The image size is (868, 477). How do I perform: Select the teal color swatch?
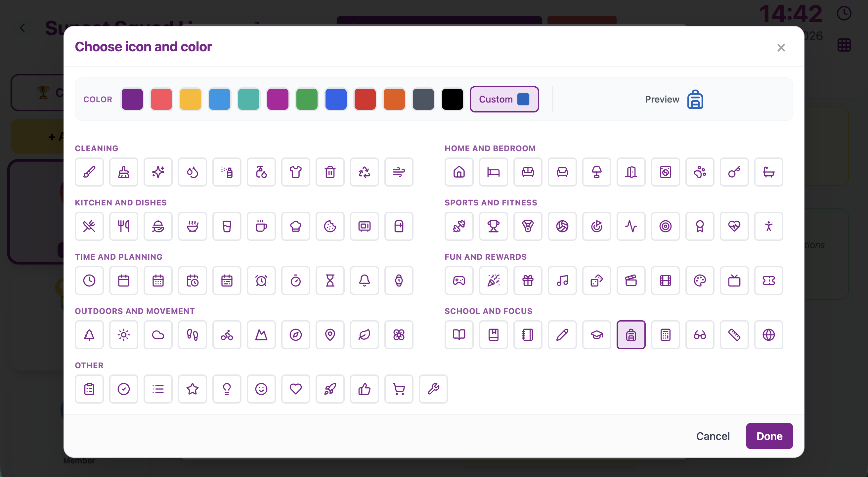248,99
